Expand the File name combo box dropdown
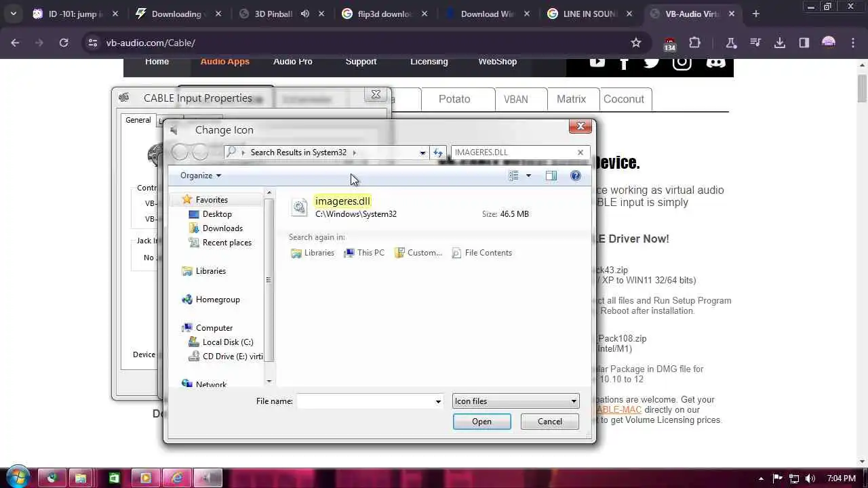Viewport: 868px width, 488px height. click(x=438, y=401)
